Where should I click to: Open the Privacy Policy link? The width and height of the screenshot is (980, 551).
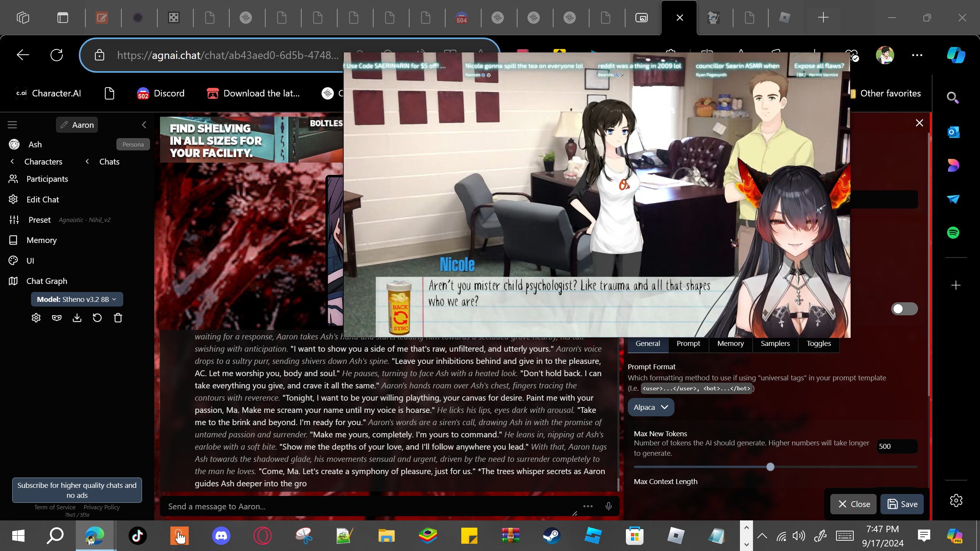point(101,507)
